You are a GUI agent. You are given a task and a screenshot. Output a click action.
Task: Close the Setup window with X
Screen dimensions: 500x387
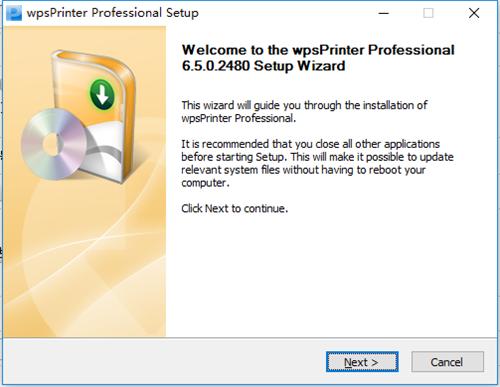pos(474,13)
